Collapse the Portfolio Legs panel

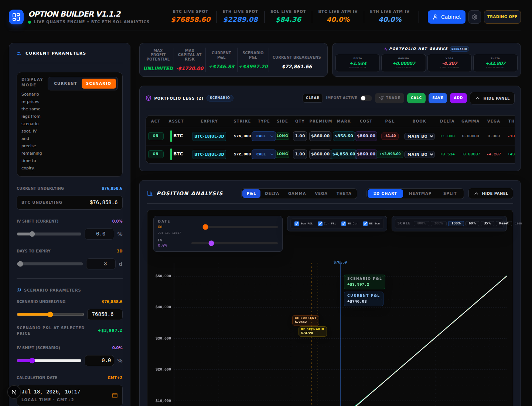tap(492, 98)
